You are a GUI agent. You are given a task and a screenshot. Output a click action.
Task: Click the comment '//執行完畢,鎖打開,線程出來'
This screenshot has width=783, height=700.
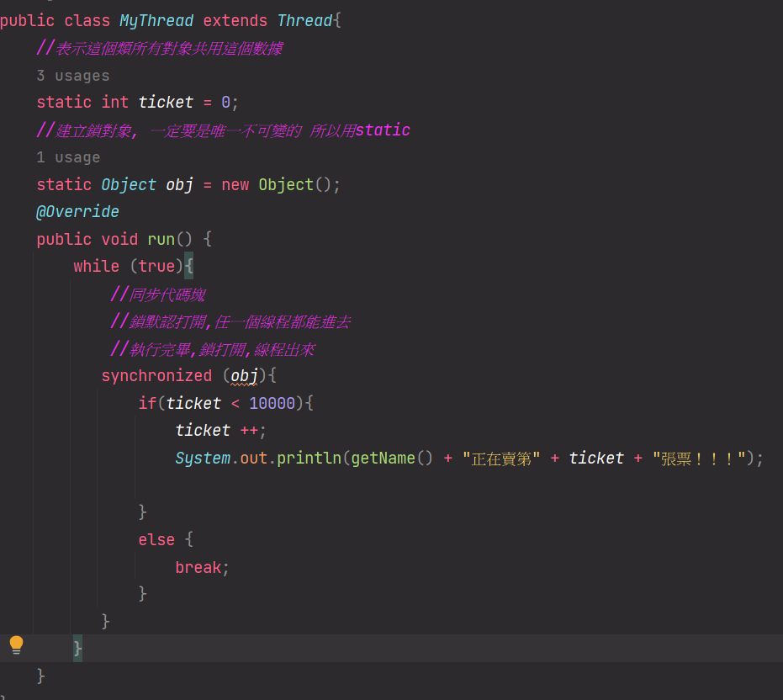(212, 349)
